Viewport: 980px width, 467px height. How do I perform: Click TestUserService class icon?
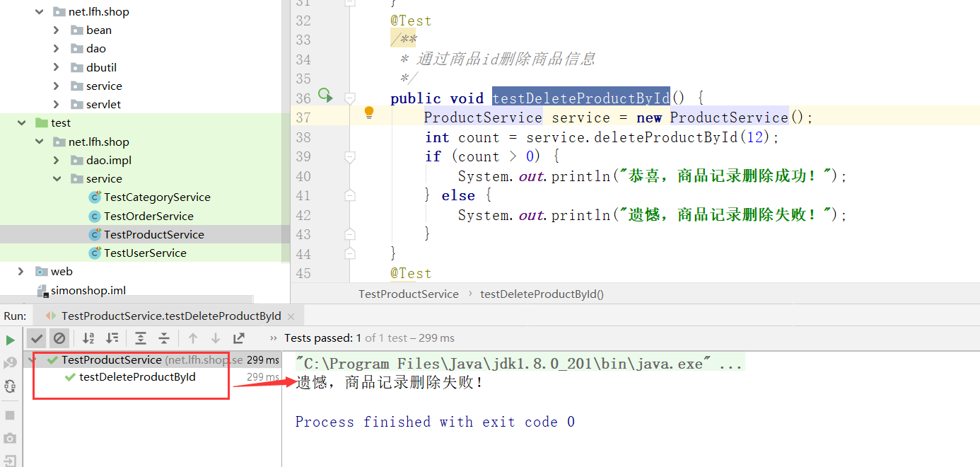95,253
